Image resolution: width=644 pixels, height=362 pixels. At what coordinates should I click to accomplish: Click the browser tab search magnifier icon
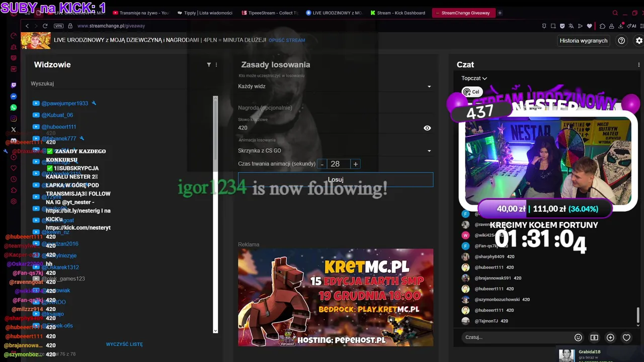coord(615,13)
